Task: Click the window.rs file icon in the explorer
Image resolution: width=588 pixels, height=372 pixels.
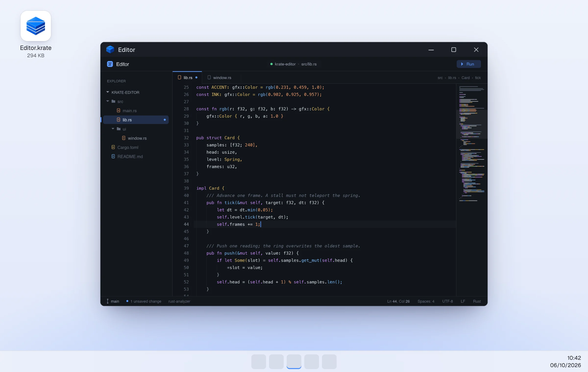Action: coord(124,138)
